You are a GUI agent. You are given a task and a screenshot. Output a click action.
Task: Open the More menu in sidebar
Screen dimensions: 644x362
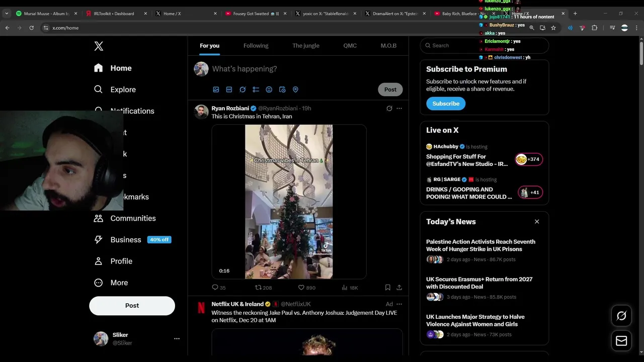(x=112, y=283)
